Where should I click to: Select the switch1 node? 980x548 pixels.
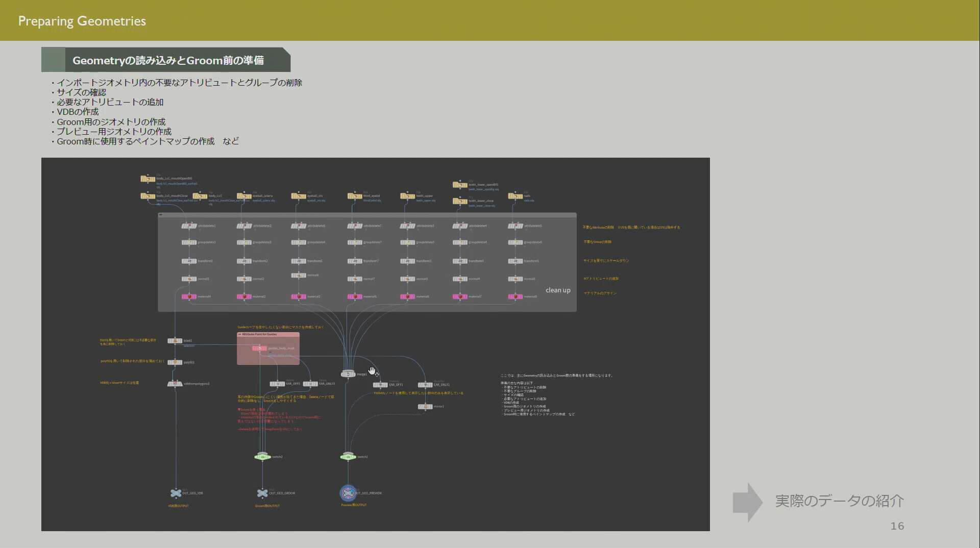[x=348, y=457]
